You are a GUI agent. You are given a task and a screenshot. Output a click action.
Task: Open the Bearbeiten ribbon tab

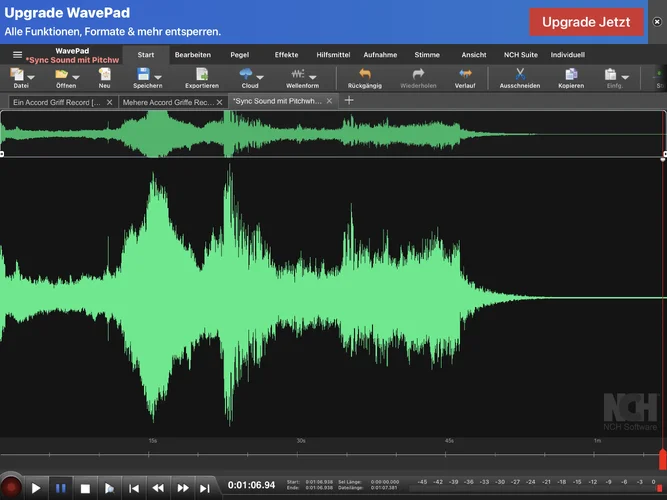point(193,55)
